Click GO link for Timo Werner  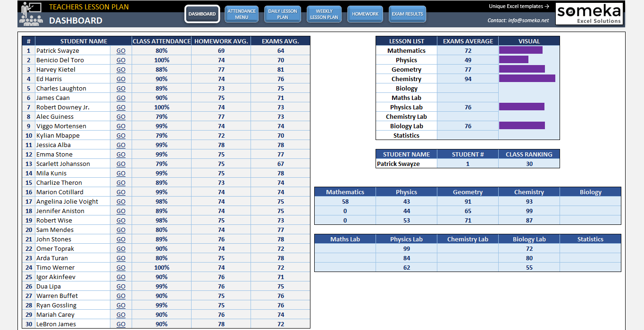121,267
